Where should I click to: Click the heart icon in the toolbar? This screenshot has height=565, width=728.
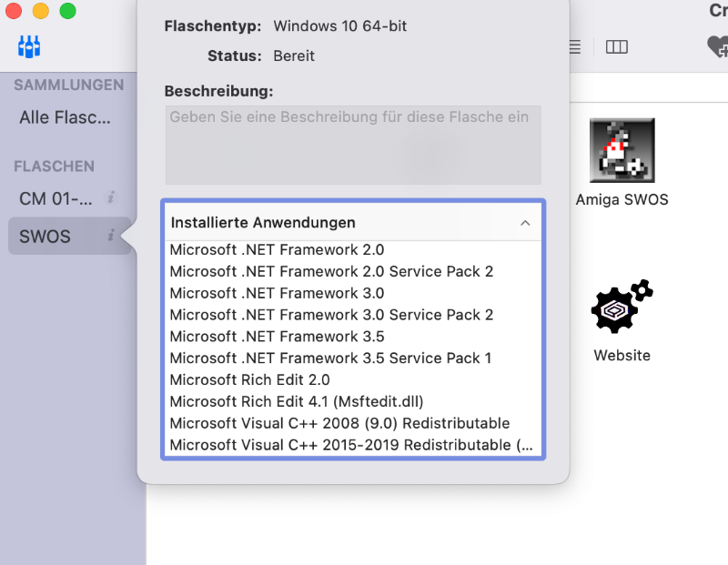coord(717,47)
